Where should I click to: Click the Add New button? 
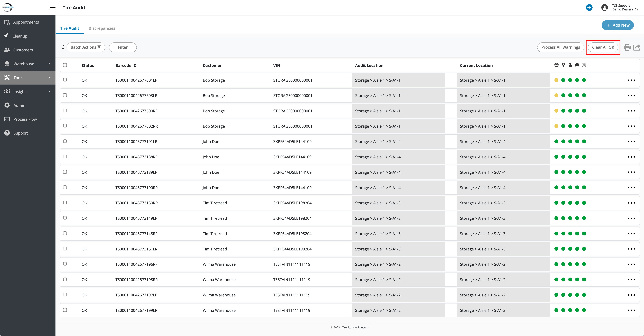(x=617, y=25)
